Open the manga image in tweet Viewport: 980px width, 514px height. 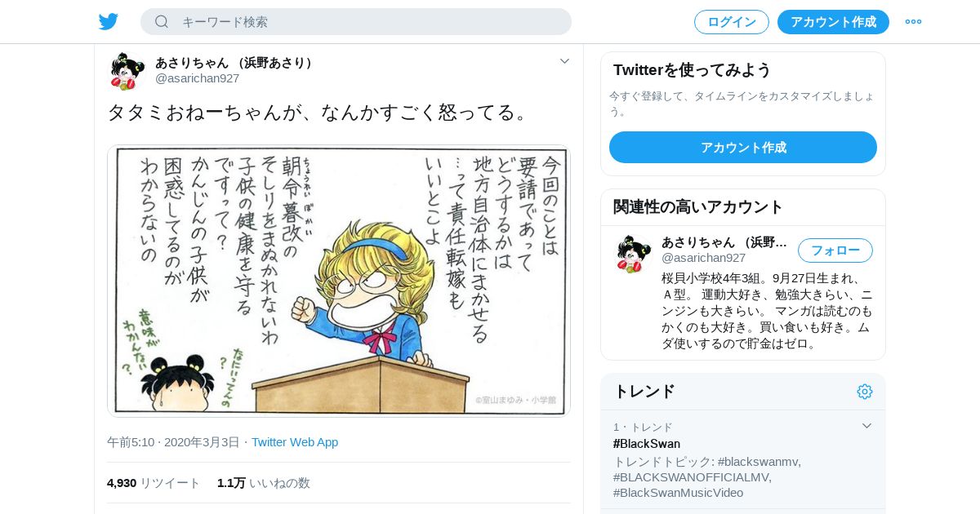point(339,281)
